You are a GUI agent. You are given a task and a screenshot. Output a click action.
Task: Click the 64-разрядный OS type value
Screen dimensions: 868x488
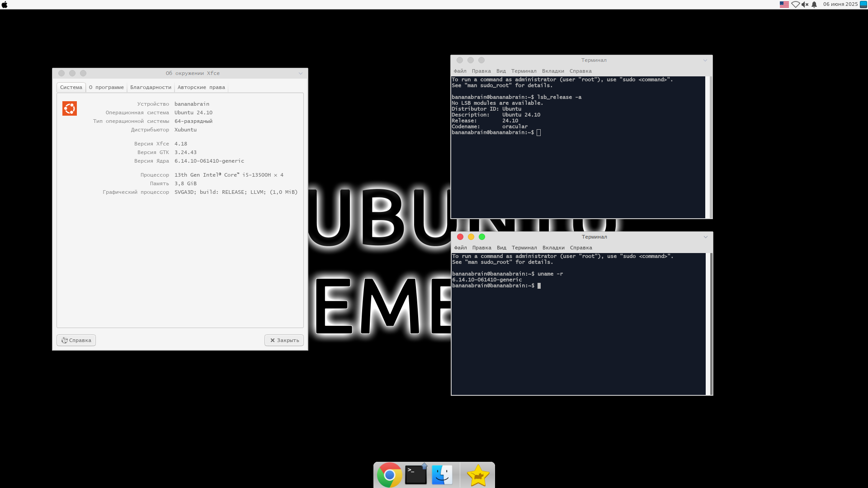point(193,121)
